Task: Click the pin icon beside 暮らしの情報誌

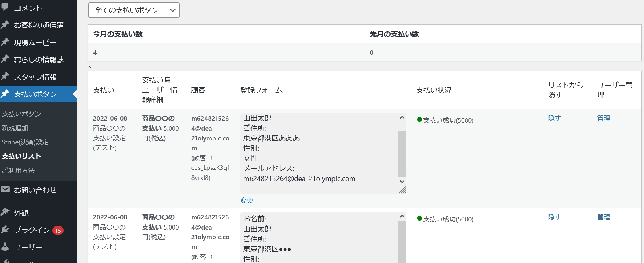Action: [5, 59]
